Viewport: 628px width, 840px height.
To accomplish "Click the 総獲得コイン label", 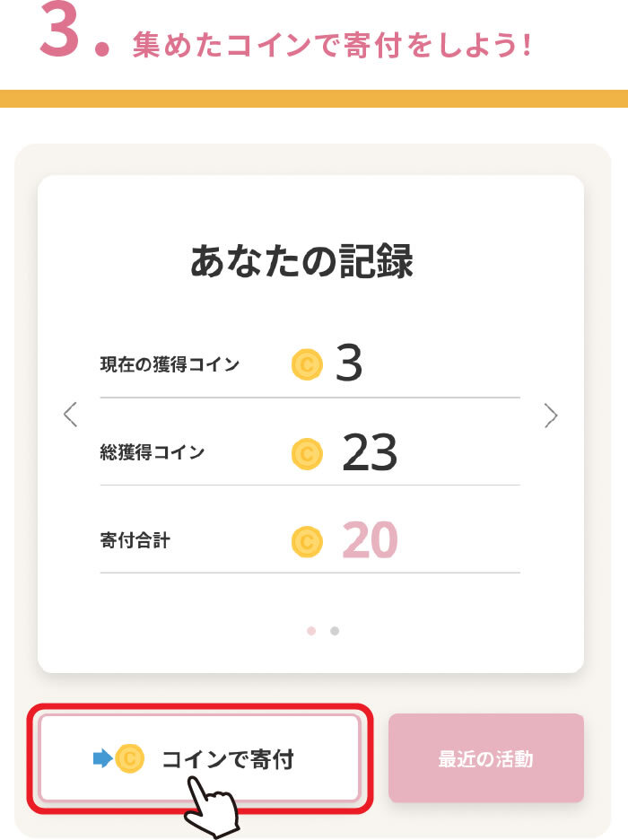I will (x=153, y=452).
